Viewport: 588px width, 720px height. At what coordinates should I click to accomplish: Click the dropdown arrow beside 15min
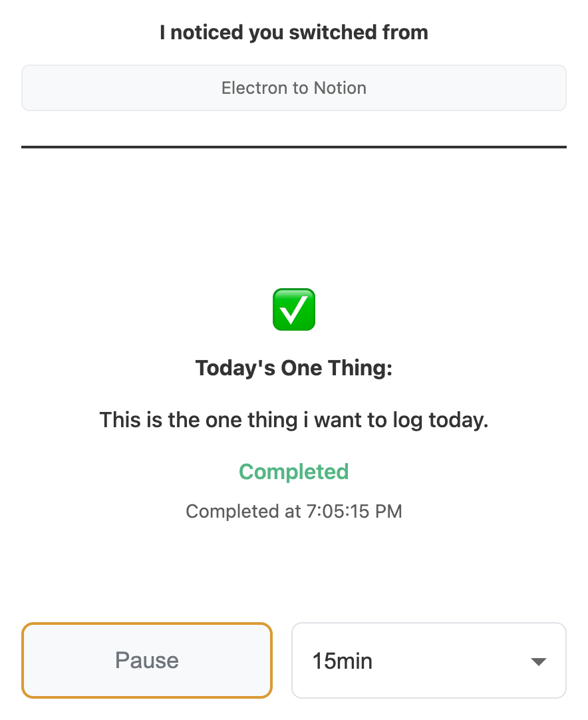(539, 661)
